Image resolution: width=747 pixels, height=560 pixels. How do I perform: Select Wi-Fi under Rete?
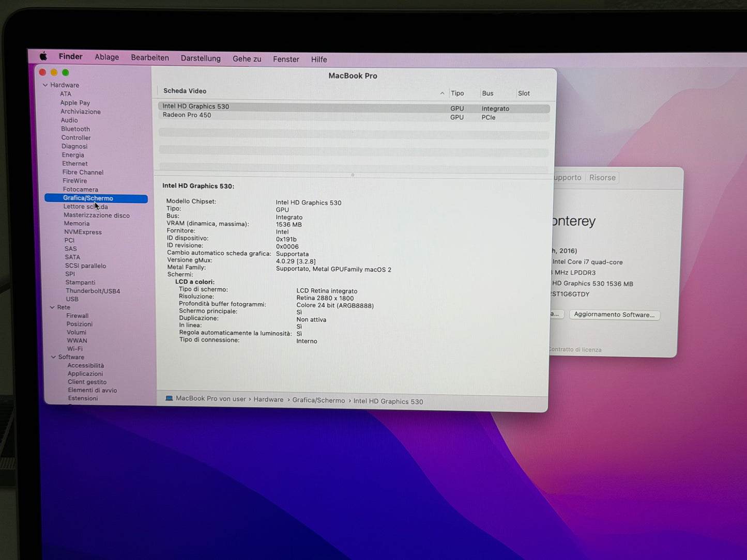click(x=75, y=349)
